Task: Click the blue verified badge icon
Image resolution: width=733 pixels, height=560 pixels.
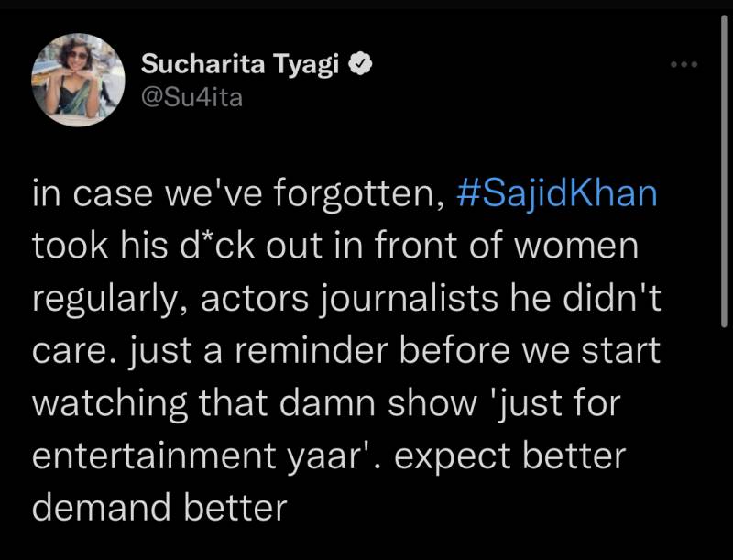Action: click(363, 64)
